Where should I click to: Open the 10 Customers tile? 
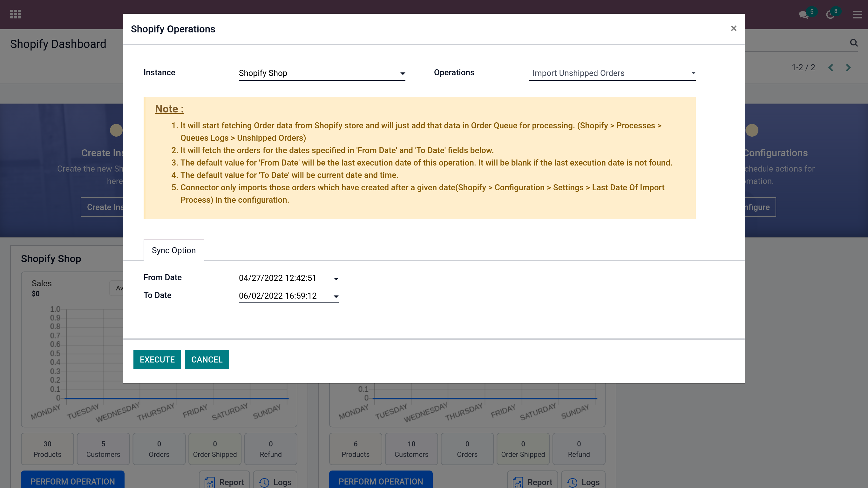coord(411,449)
